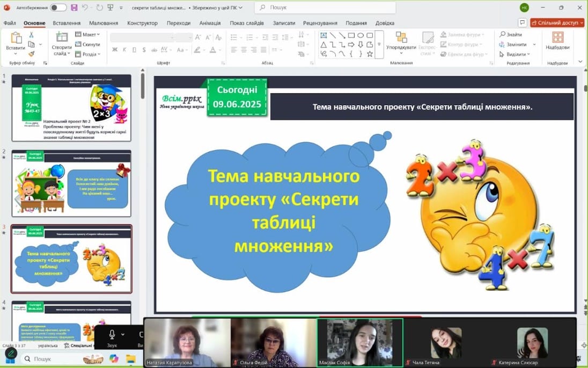Click the green annotation pencil button

pos(11,354)
